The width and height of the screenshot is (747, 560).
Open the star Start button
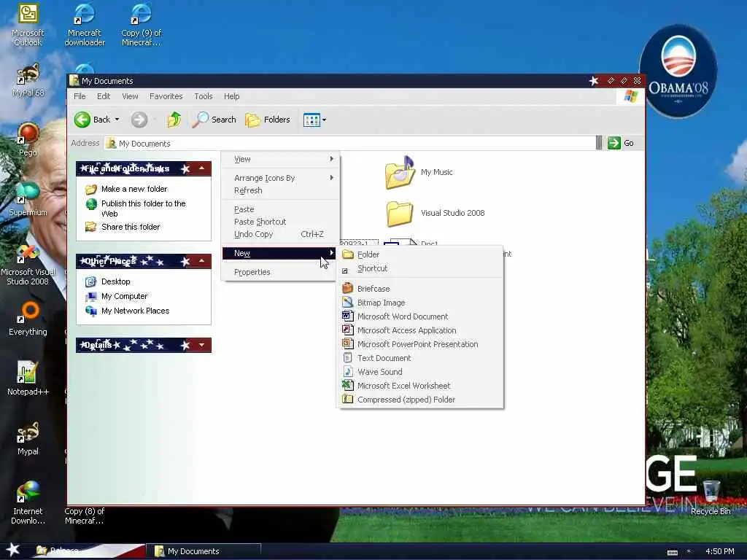tap(13, 550)
